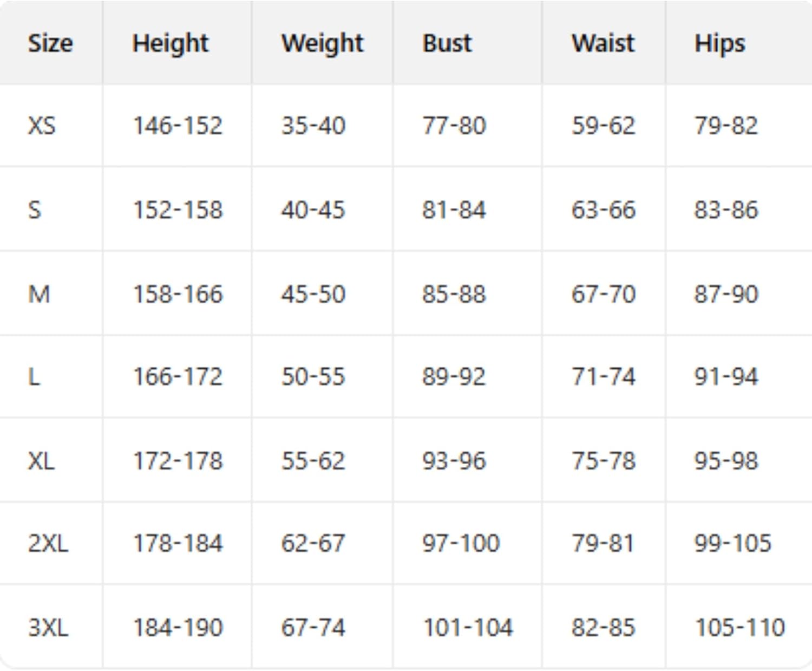Click the Weight column header
This screenshot has height=671, width=812.
[x=323, y=43]
